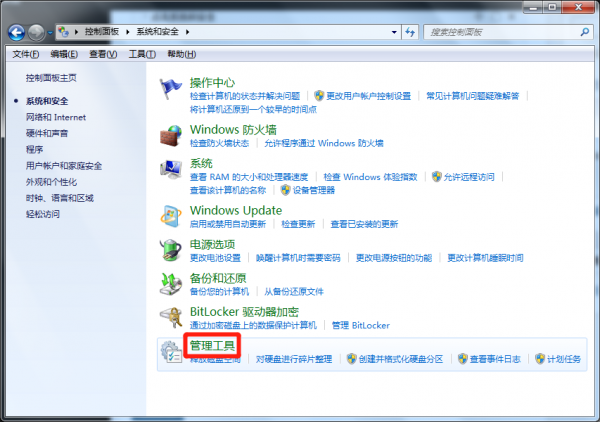The width and height of the screenshot is (600, 422).
Task: Click the Forward navigation arrow button
Action: 36,33
